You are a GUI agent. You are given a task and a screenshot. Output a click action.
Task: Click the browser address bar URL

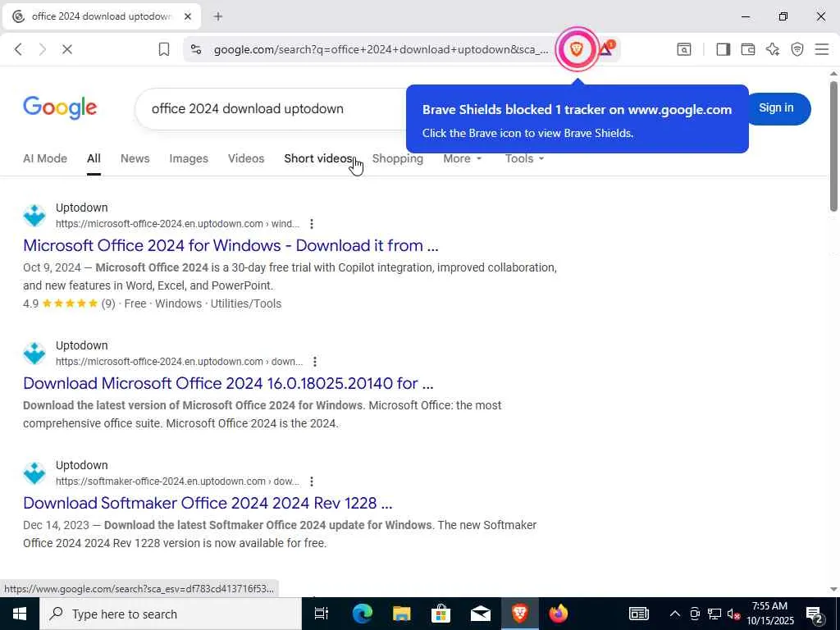381,50
